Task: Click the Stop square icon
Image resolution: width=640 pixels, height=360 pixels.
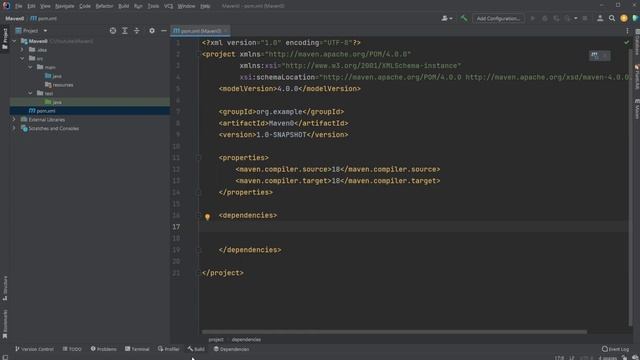Action: click(585, 18)
